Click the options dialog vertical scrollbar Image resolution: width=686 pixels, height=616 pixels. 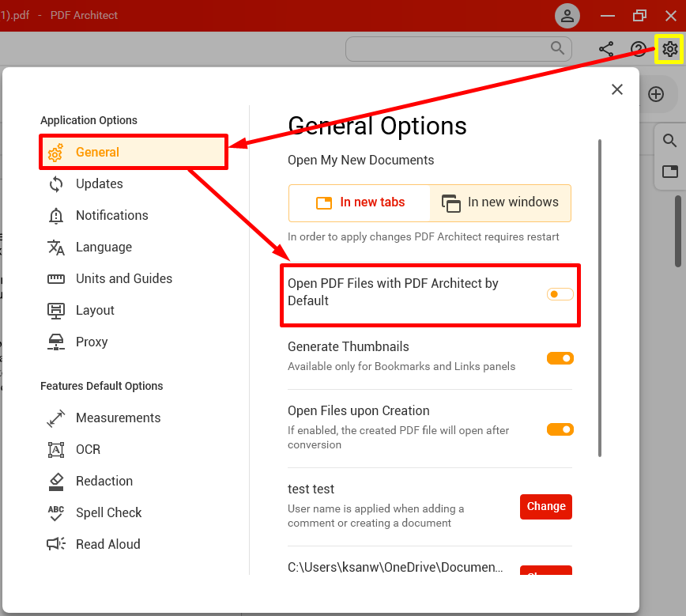599,297
